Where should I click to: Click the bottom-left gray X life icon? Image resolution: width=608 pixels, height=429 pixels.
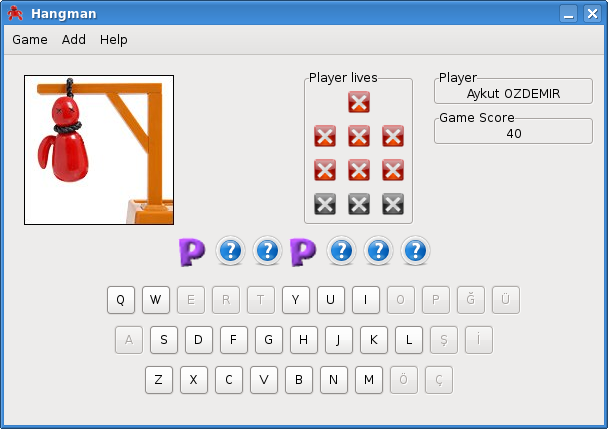point(324,204)
